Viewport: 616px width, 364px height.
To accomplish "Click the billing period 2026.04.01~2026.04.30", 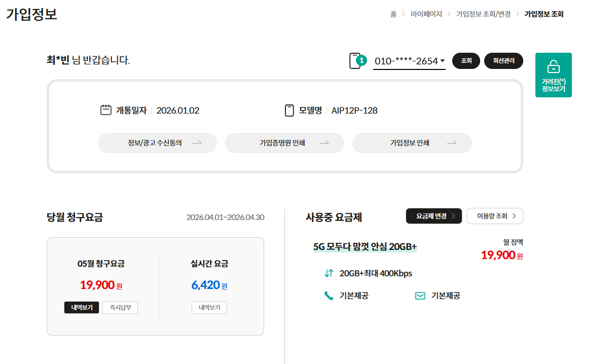I will [x=225, y=217].
